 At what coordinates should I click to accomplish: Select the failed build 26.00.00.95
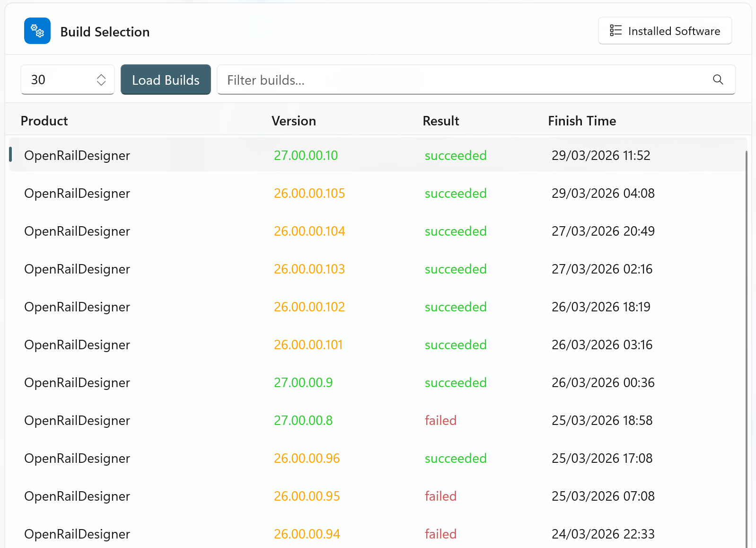tap(307, 496)
